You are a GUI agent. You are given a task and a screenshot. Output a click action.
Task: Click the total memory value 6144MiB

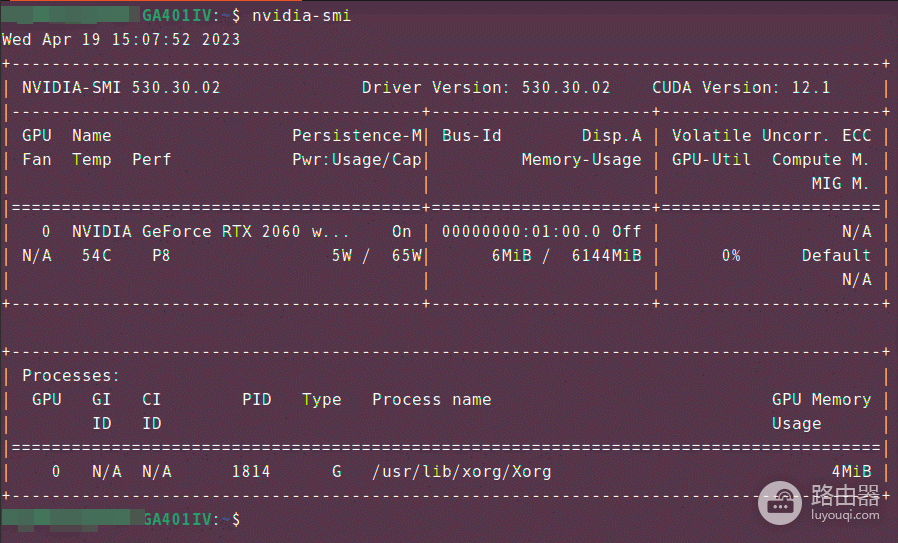click(x=606, y=256)
